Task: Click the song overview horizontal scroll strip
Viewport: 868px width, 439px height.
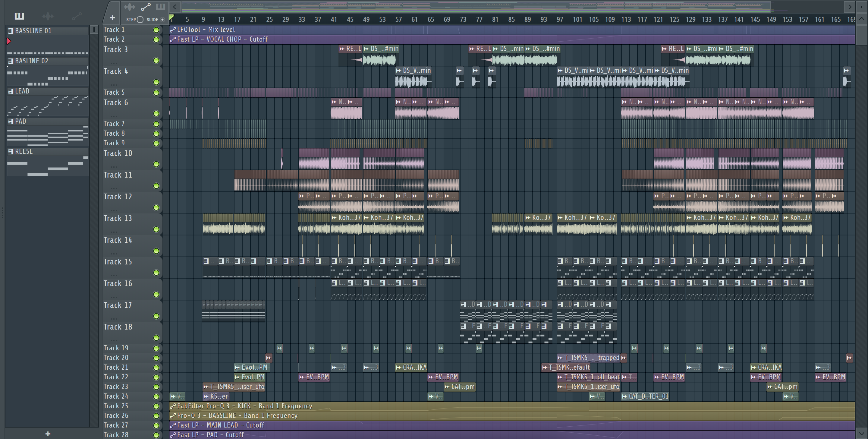Action: point(476,7)
